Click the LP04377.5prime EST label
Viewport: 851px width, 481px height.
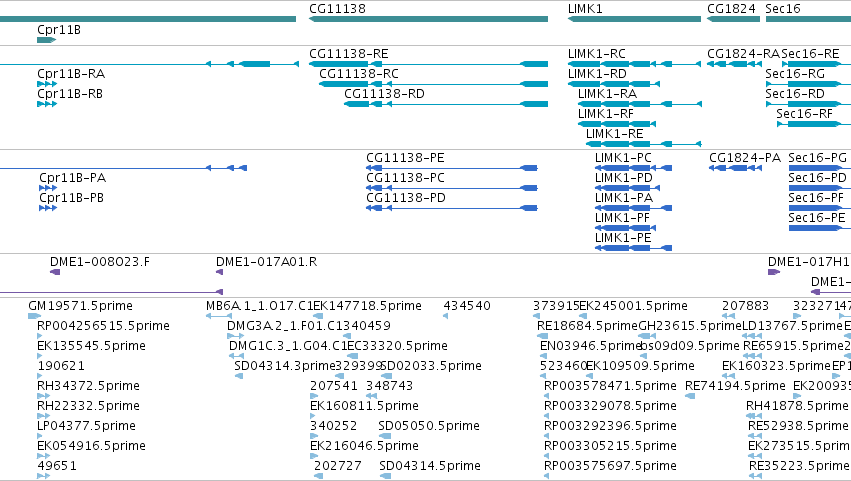tap(86, 426)
